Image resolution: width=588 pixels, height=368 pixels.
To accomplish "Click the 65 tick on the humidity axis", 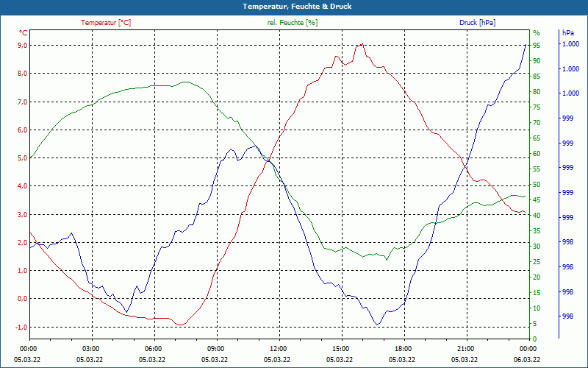I will click(537, 138).
